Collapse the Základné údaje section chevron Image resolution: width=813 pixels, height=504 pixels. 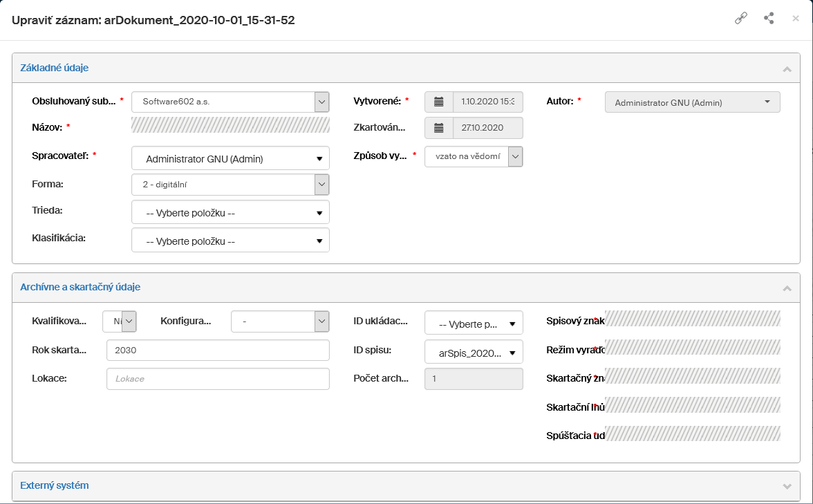pos(786,68)
